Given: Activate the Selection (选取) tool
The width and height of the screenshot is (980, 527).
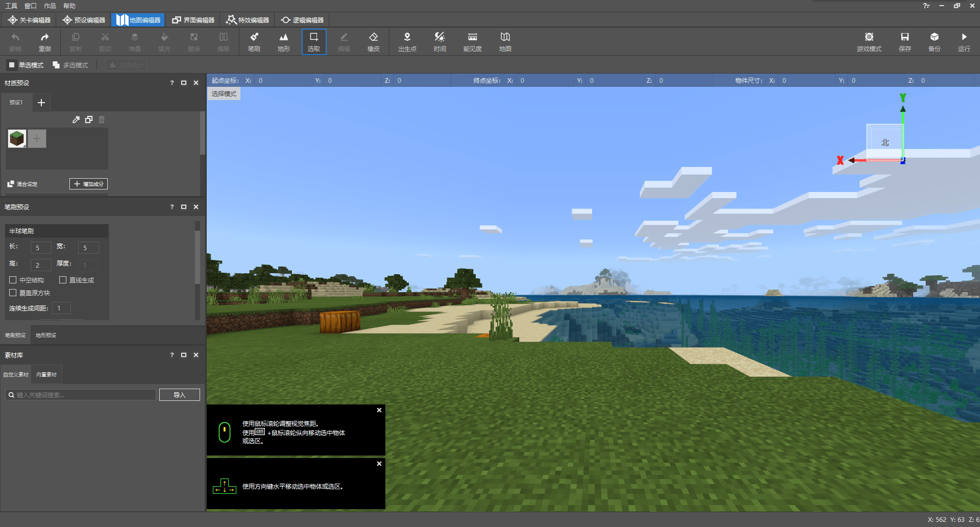Looking at the screenshot, I should [314, 41].
